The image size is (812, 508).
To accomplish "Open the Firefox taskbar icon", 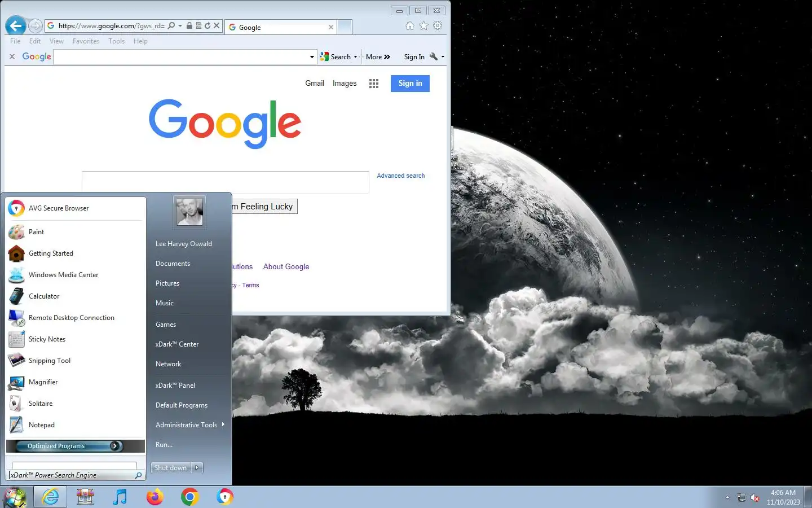I will click(x=155, y=497).
